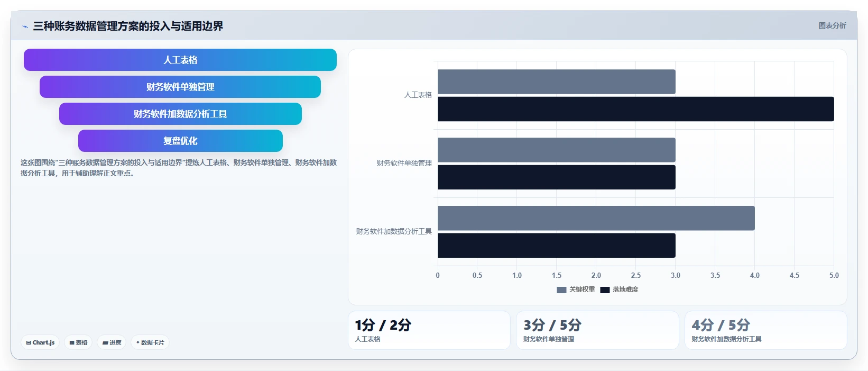This screenshot has width=868, height=371.
Task: Click the 财务软件加数据分析工具 y-axis label
Action: coord(394,231)
